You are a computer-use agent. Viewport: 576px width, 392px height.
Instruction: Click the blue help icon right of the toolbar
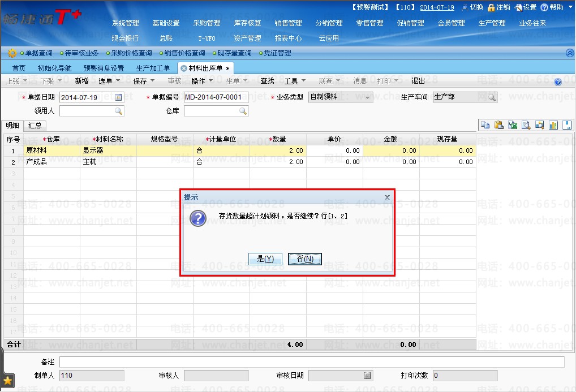(x=558, y=82)
